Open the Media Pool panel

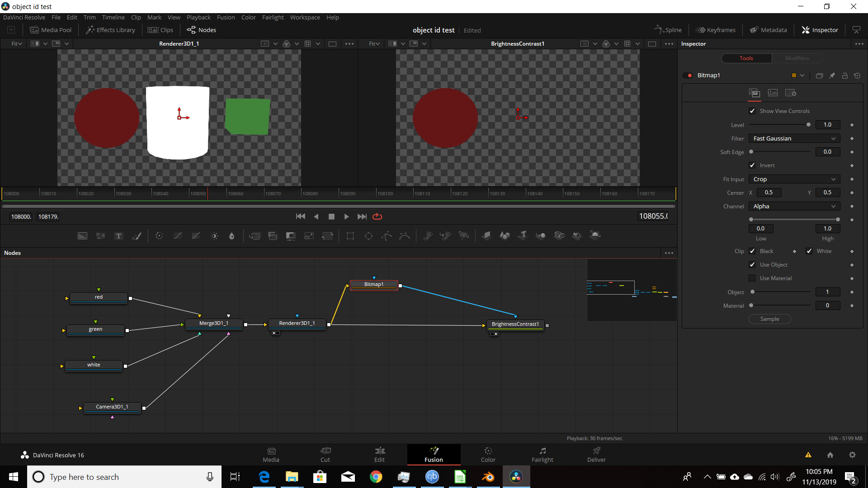click(51, 30)
